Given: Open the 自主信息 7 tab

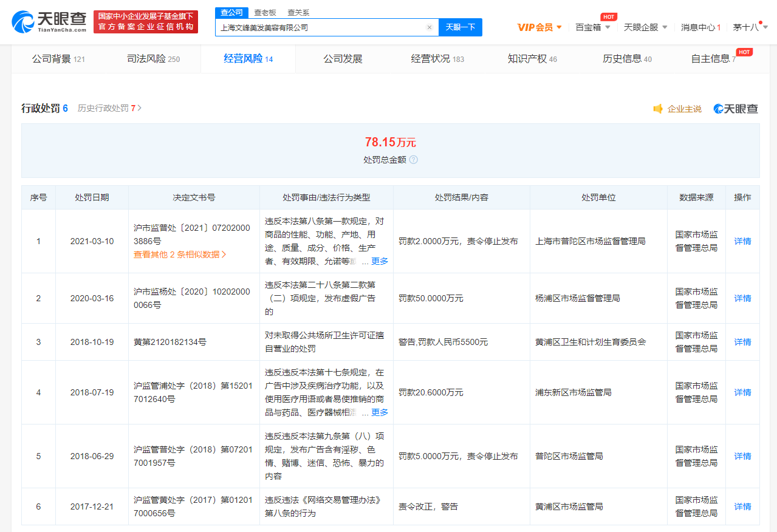Looking at the screenshot, I should coord(713,59).
